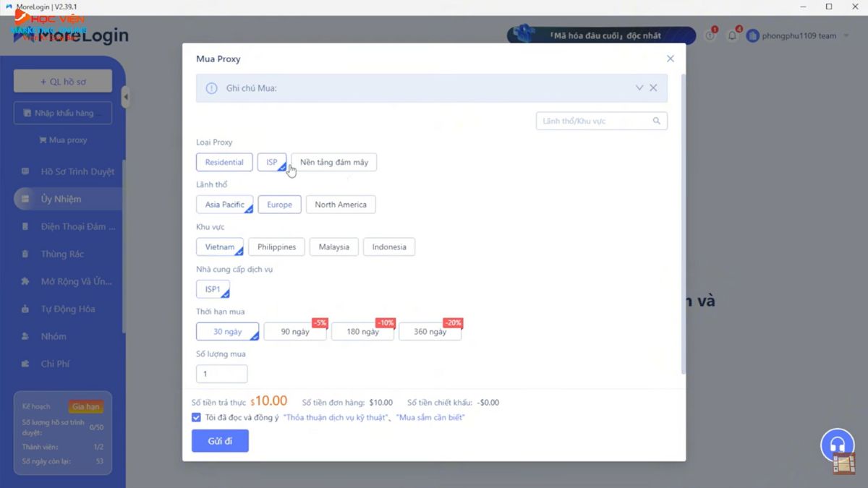Choose 180 ngày purchase period
868x488 pixels.
click(x=363, y=331)
